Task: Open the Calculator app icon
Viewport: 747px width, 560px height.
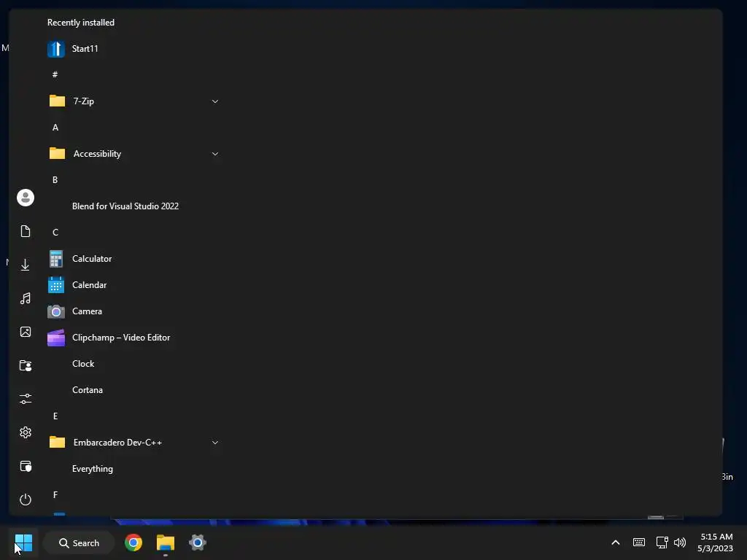Action: 56,259
